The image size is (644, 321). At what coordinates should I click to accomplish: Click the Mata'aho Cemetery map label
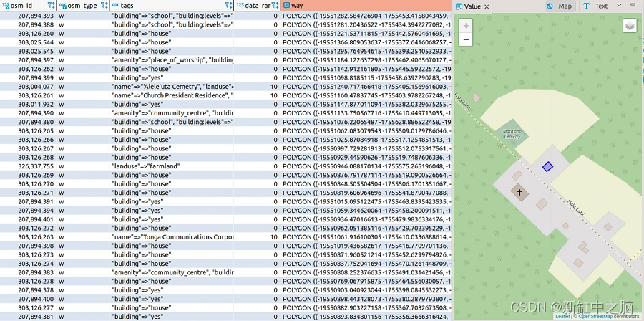coord(512,134)
